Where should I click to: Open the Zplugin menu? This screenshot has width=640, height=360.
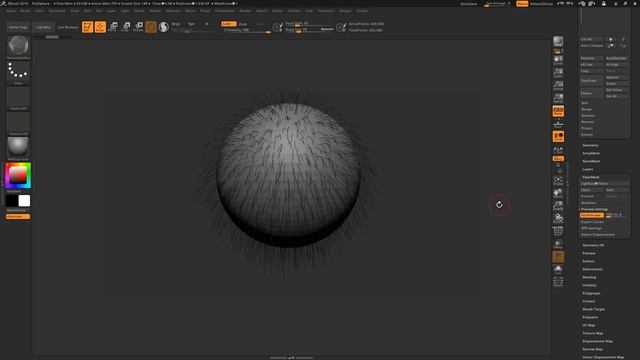click(345, 11)
